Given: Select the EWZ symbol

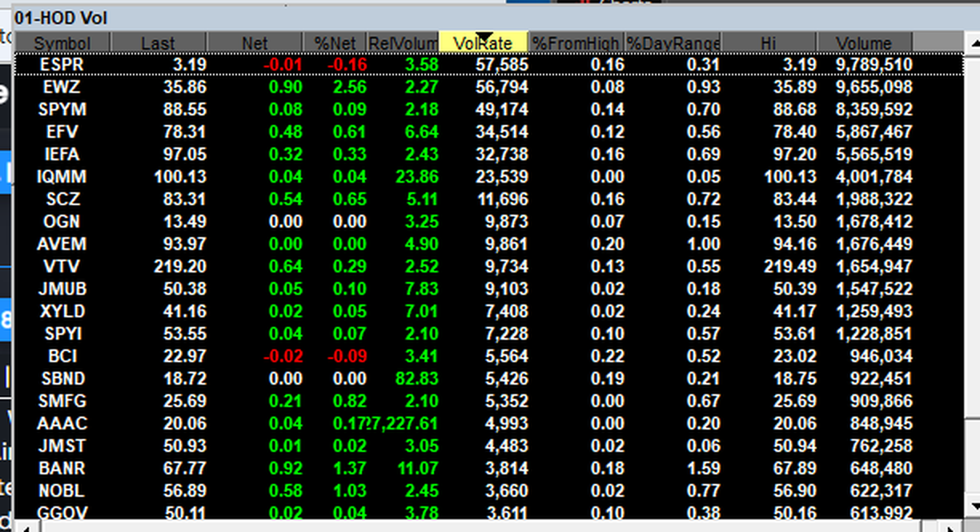Looking at the screenshot, I should coord(62,87).
